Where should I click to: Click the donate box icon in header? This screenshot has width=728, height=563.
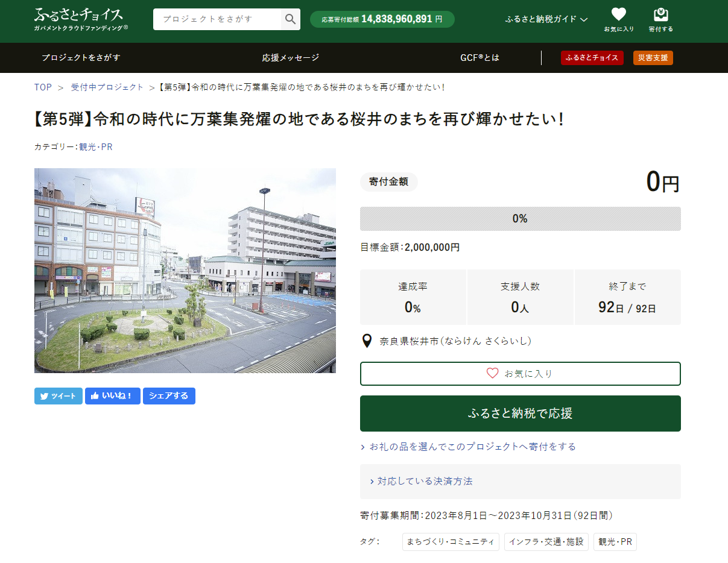(660, 14)
